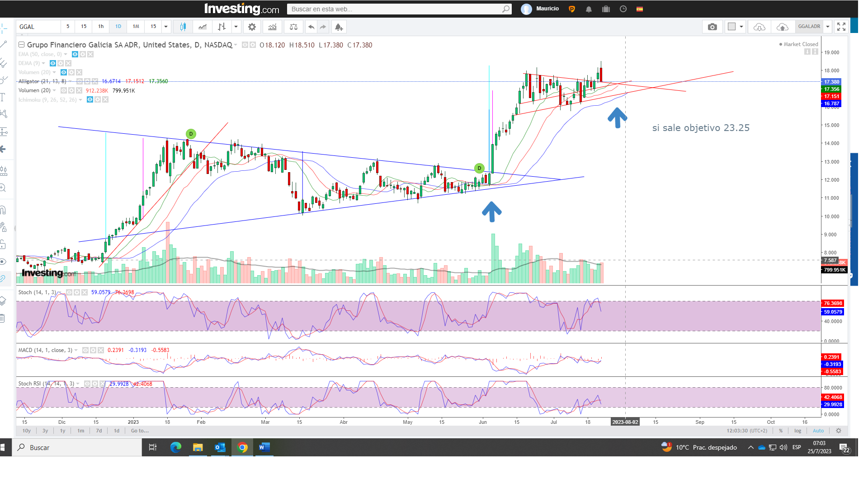Select the 1M timeframe

136,27
